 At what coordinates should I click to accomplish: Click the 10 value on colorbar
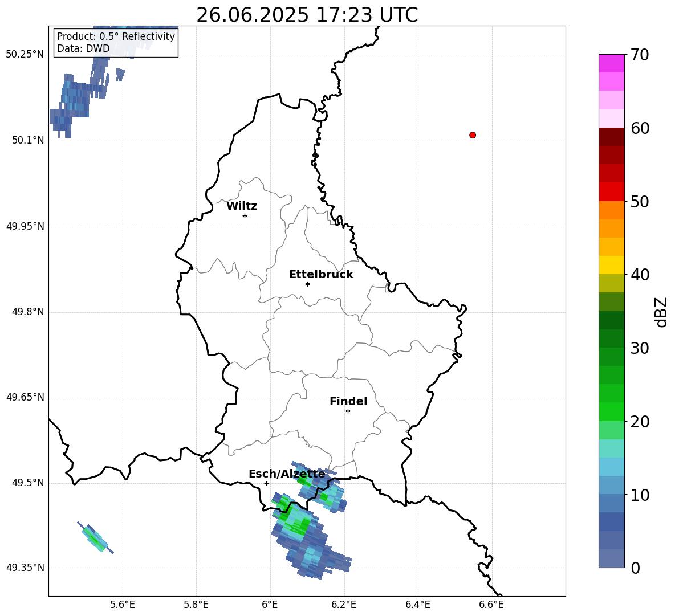pyautogui.click(x=640, y=495)
